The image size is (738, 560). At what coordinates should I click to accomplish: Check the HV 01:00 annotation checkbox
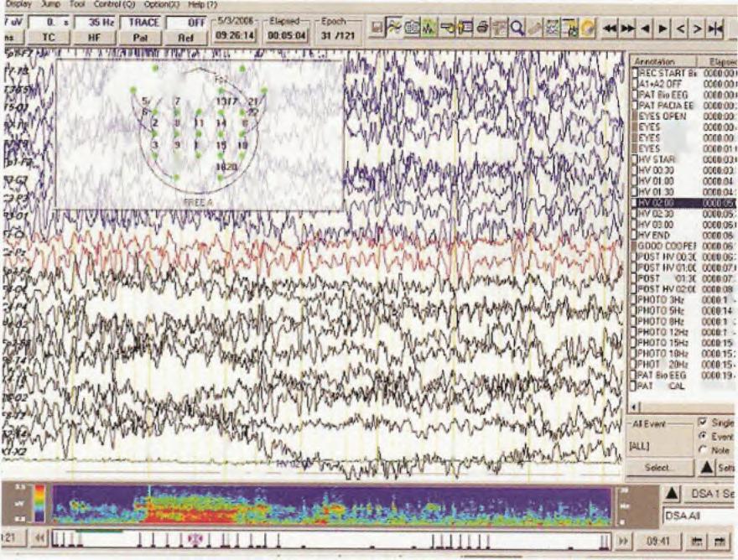pos(635,181)
